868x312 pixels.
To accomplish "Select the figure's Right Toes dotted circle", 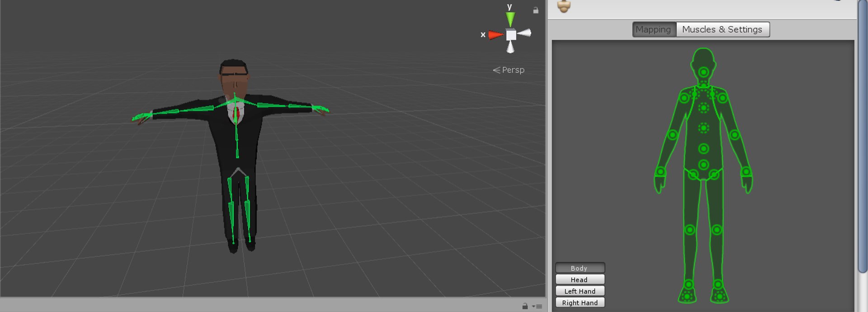I will tap(687, 297).
